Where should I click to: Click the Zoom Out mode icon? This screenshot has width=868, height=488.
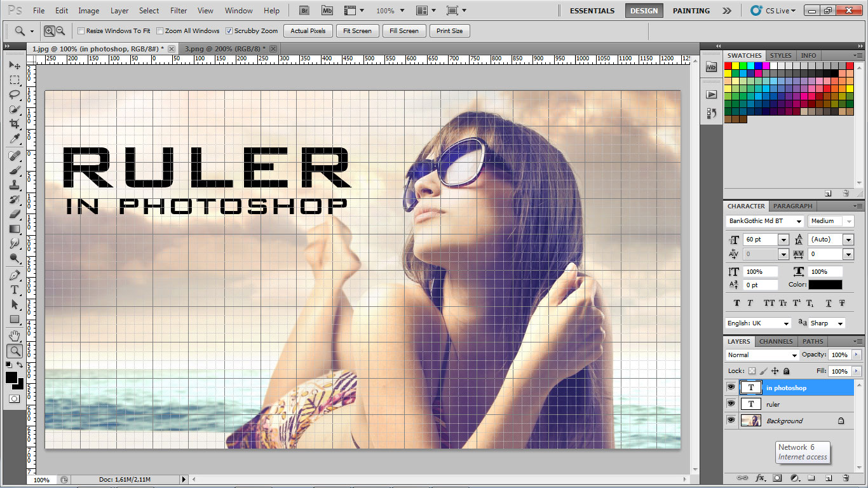61,30
